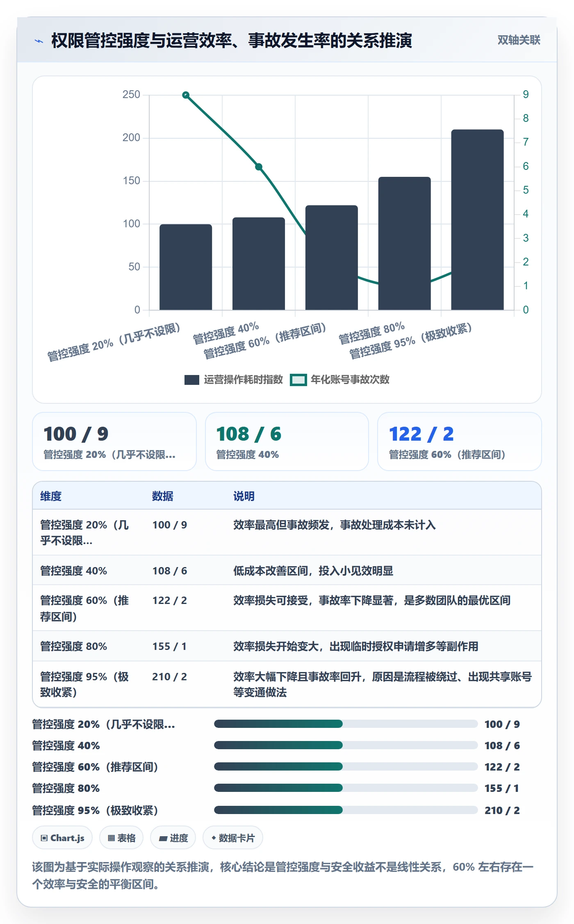574x924 pixels.
Task: Click the left axis value 250
Action: [131, 95]
